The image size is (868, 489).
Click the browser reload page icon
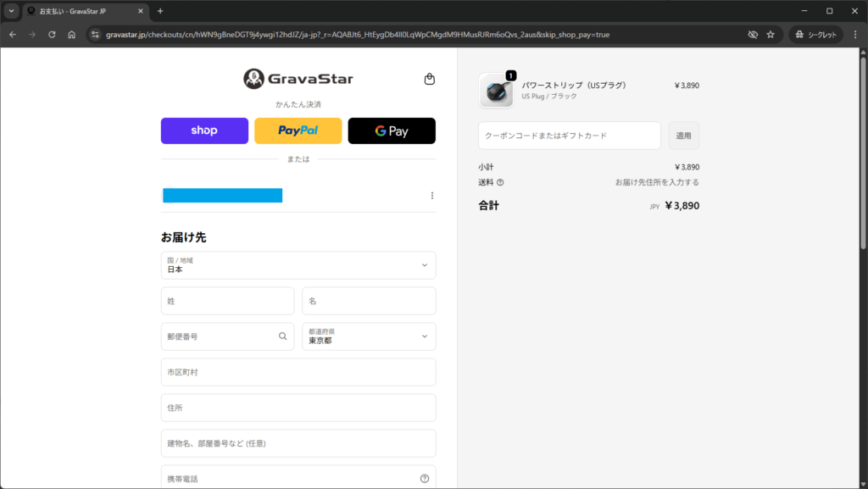pyautogui.click(x=52, y=35)
